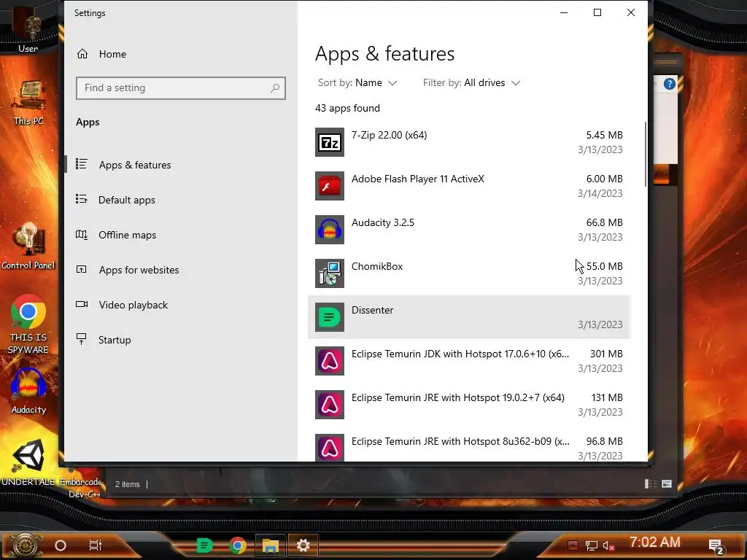This screenshot has width=747, height=560.
Task: Click the Dissenter icon on the taskbar
Action: pyautogui.click(x=204, y=545)
